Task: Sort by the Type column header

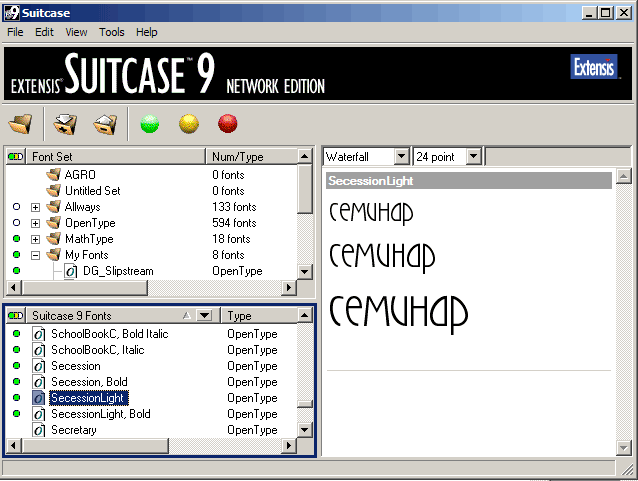Action: 259,315
